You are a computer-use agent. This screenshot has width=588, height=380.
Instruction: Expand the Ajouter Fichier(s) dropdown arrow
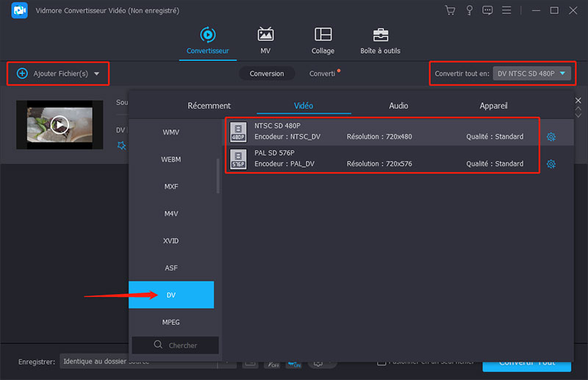tap(96, 74)
